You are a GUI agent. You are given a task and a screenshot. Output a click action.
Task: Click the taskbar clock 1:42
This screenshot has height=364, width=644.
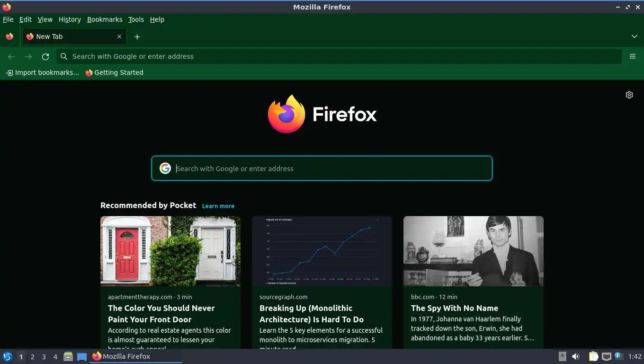(635, 356)
